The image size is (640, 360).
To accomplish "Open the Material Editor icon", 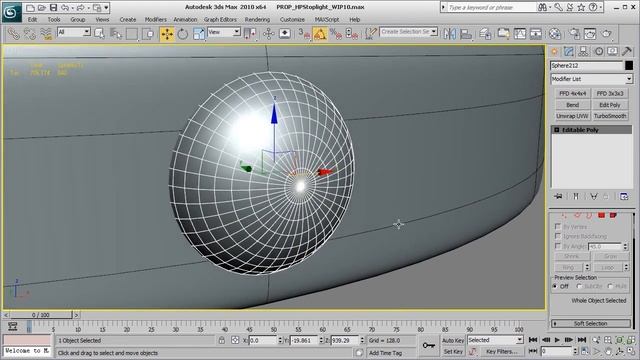I will point(555,34).
